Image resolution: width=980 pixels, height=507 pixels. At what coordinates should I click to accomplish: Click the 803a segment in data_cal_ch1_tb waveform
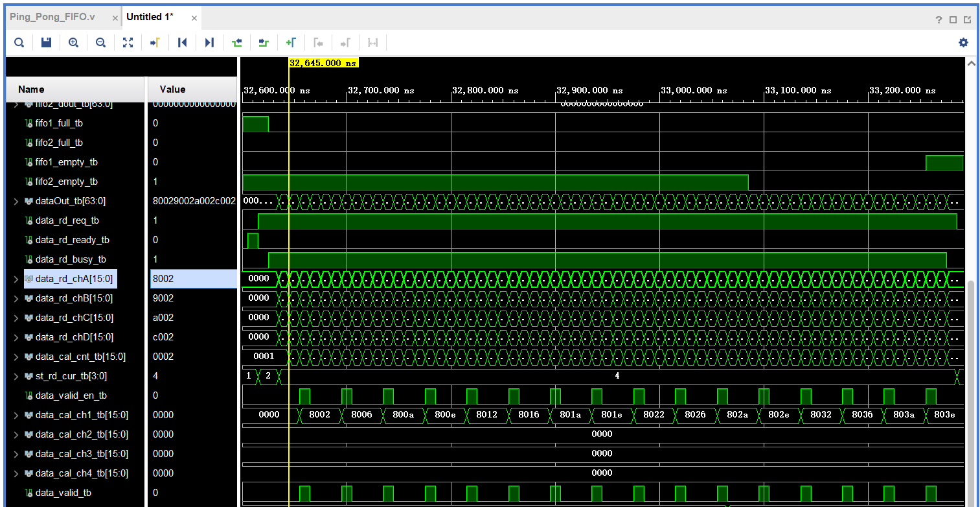pyautogui.click(x=904, y=415)
